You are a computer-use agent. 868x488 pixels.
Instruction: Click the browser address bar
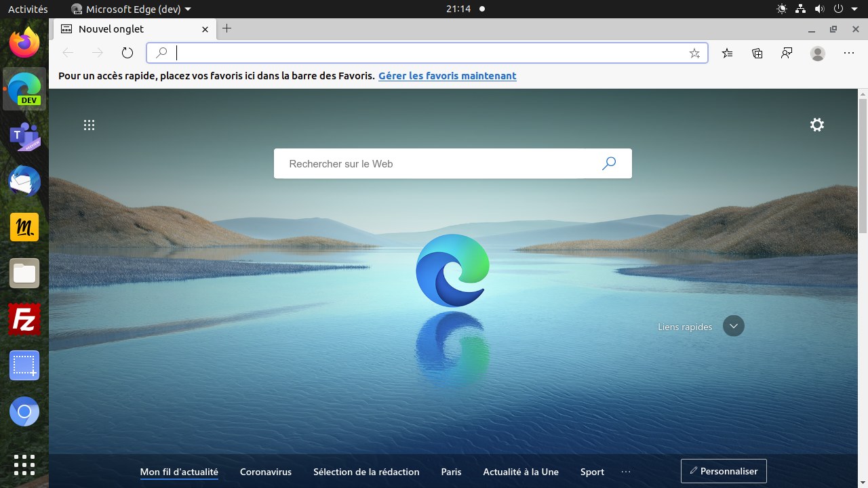427,53
